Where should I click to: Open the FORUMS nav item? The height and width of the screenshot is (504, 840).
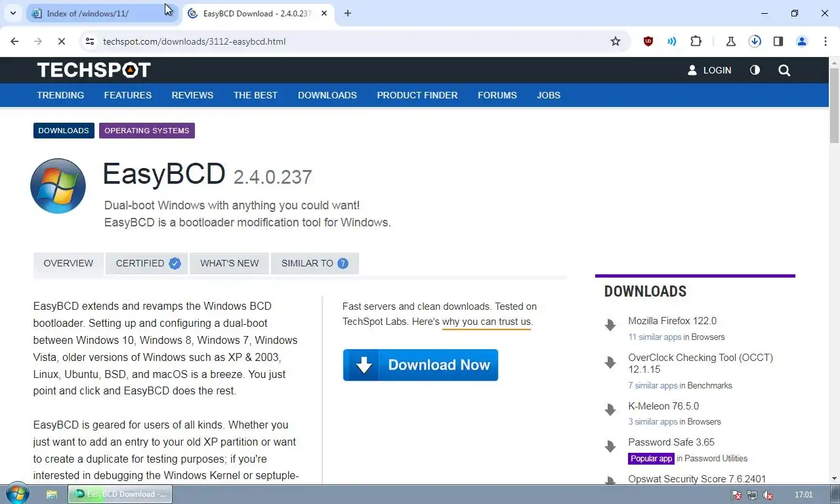[x=497, y=95]
